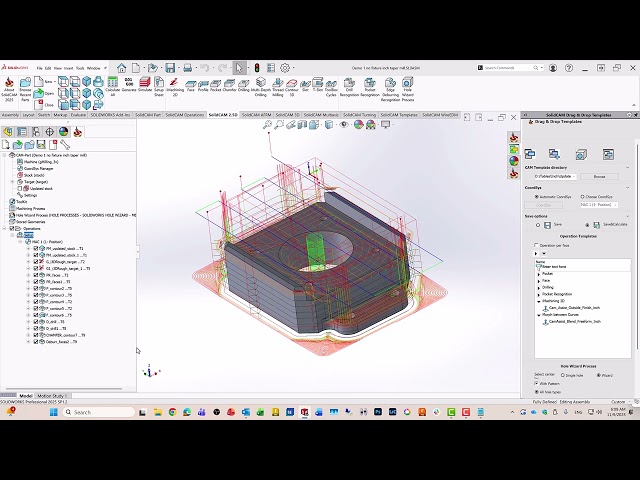Click the Calculate All icon
This screenshot has height=480, width=640.
(112, 87)
